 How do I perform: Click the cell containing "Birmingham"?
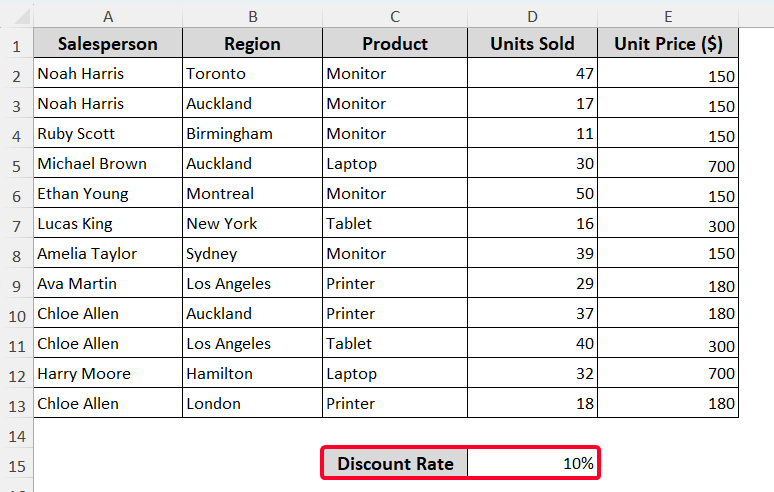252,134
